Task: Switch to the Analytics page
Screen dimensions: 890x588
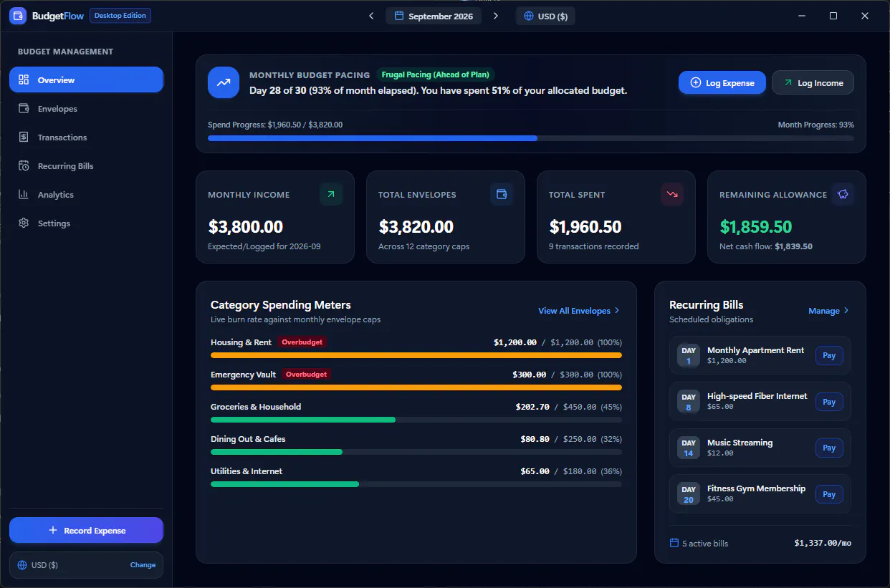Action: pyautogui.click(x=86, y=194)
